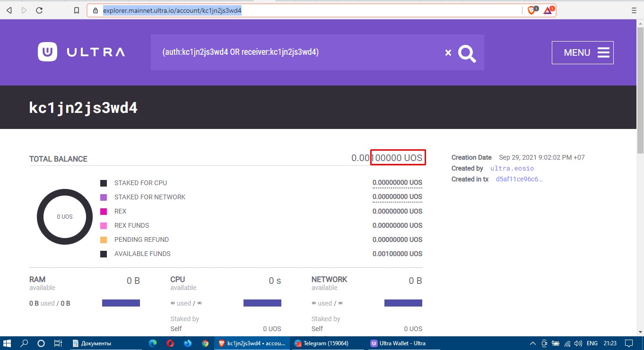The width and height of the screenshot is (644, 350).
Task: Click the PENDING REFUND legend label
Action: point(141,239)
